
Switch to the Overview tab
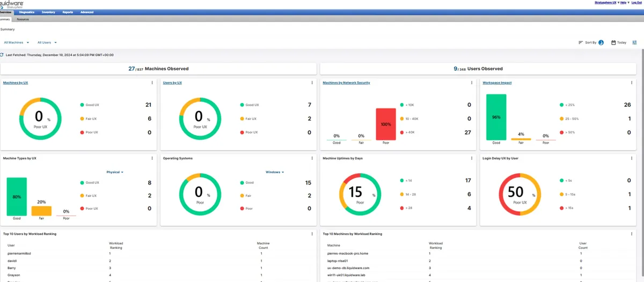[x=6, y=11]
